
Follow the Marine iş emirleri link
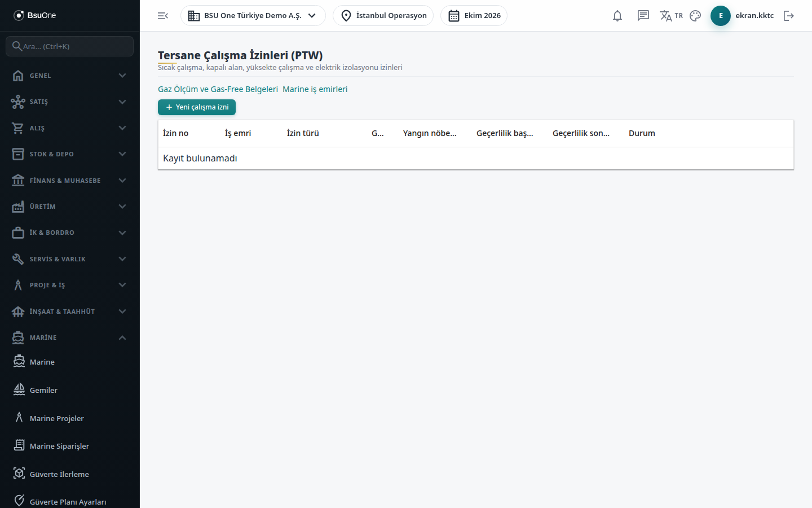pyautogui.click(x=315, y=89)
